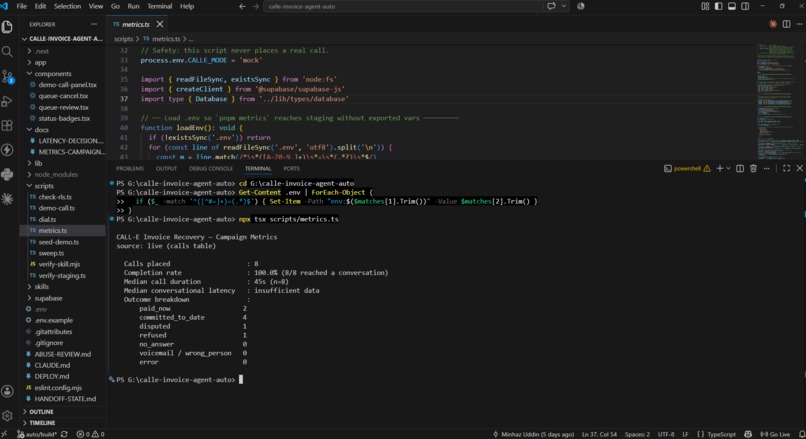806x439 pixels.
Task: Switch to the PROBLEMS tab
Action: tap(130, 169)
